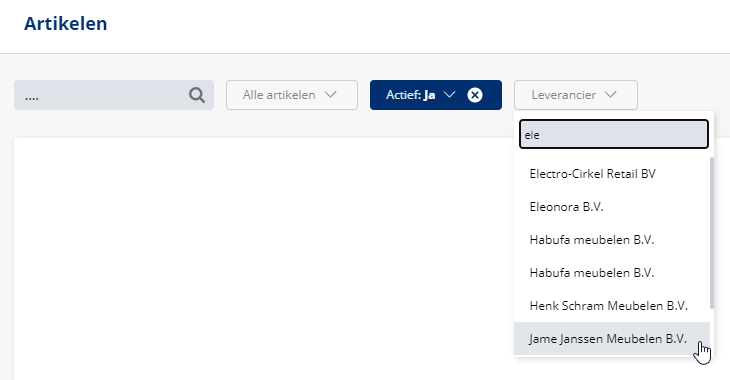Click supplier filter box containing 'ele'
This screenshot has width=730, height=380.
click(614, 135)
